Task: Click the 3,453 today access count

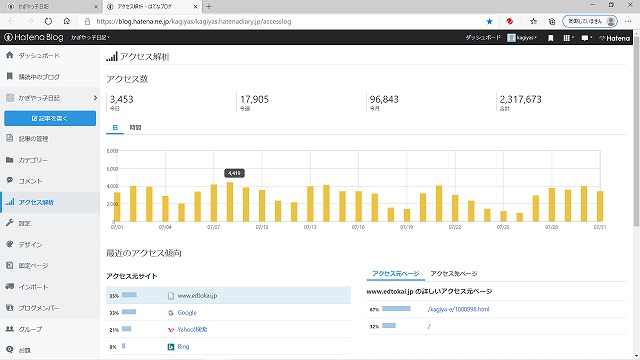Action: click(x=122, y=99)
